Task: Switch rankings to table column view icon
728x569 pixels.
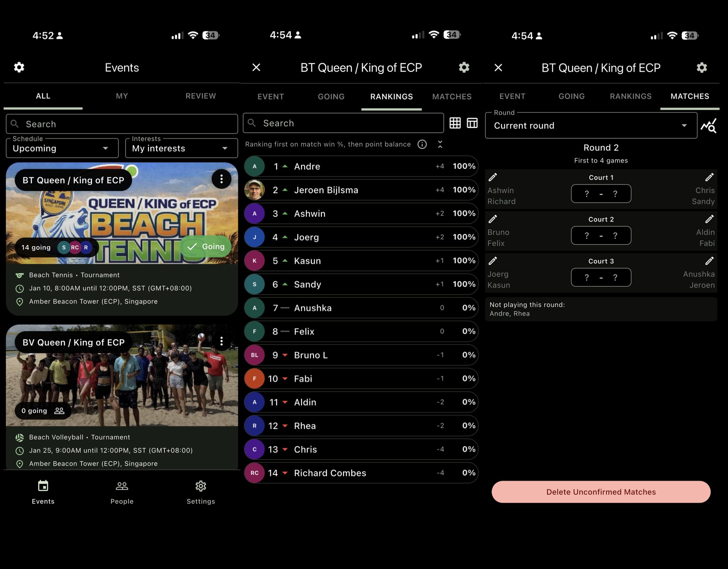Action: (x=472, y=123)
